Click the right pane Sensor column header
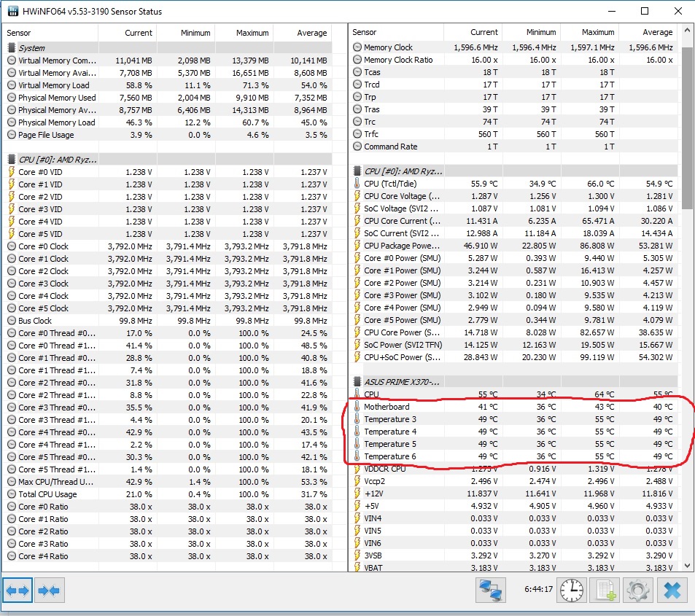 (396, 32)
